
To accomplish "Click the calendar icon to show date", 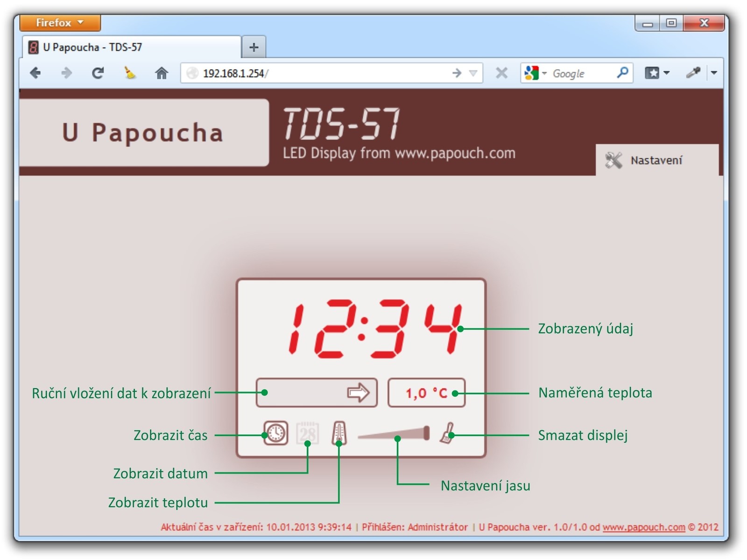I will pyautogui.click(x=308, y=433).
